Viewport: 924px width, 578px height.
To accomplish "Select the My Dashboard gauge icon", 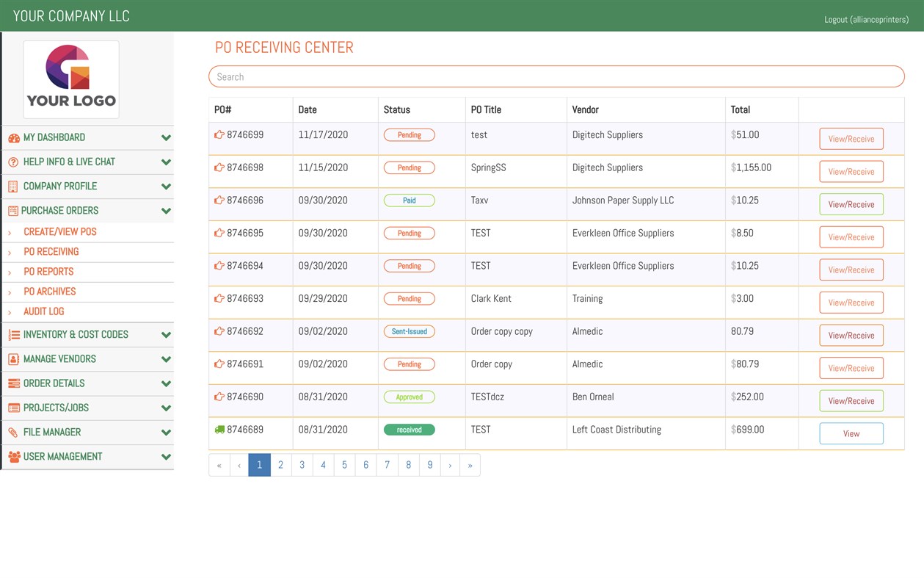I will pos(13,137).
